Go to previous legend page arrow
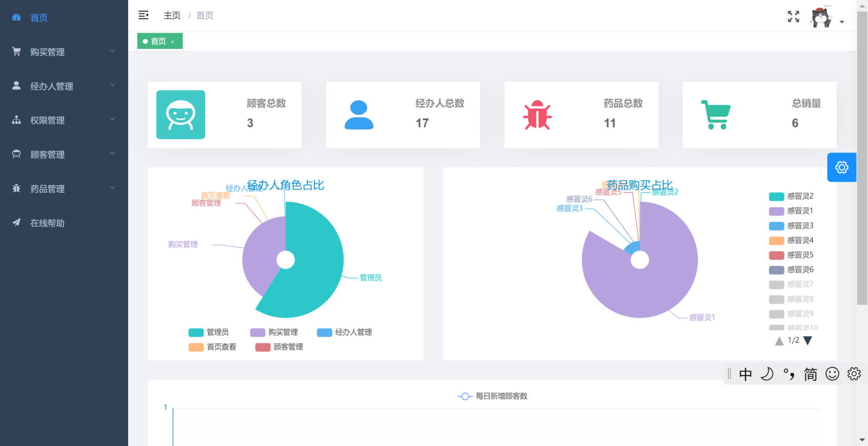 pyautogui.click(x=779, y=341)
